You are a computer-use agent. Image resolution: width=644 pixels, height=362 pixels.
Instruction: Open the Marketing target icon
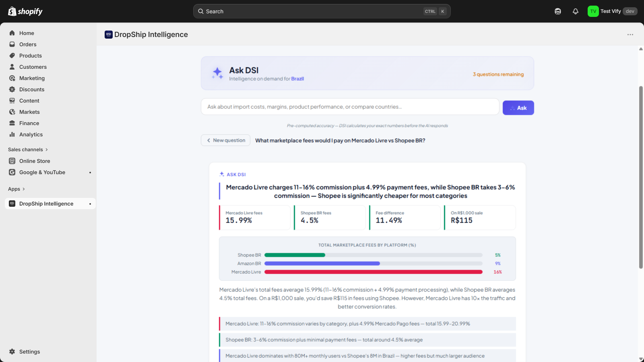tap(12, 78)
